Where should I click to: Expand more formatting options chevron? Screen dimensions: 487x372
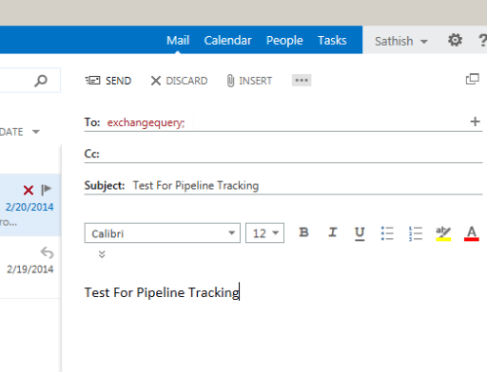[x=102, y=254]
